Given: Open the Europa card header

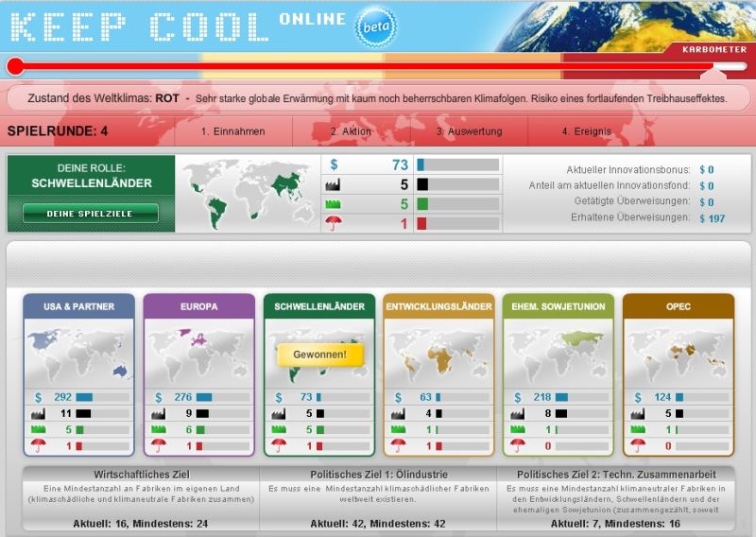Looking at the screenshot, I should pyautogui.click(x=198, y=306).
